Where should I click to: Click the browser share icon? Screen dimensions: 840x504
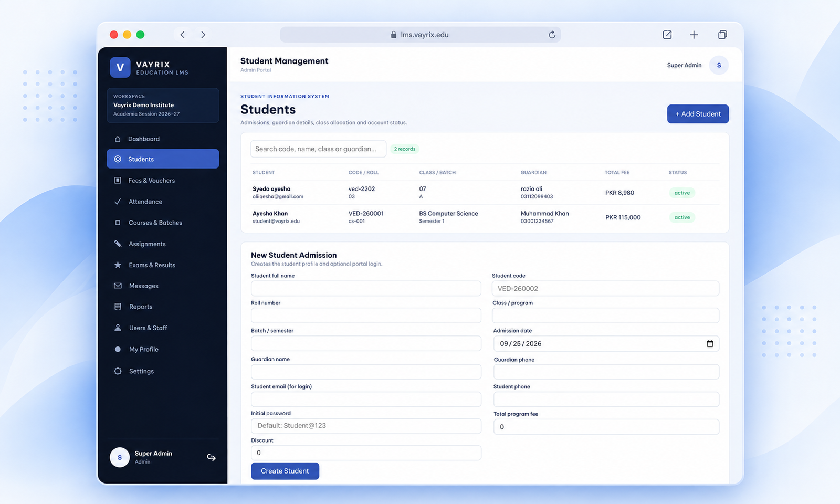pyautogui.click(x=667, y=35)
